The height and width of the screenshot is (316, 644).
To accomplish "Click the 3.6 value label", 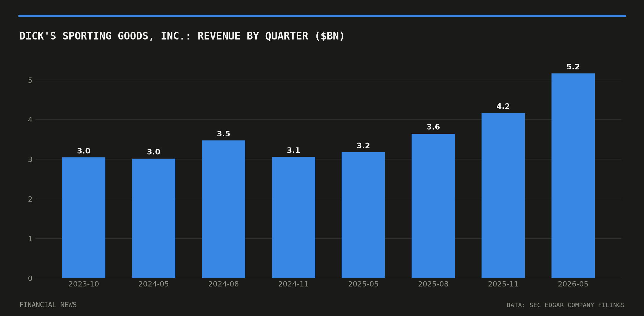I will pyautogui.click(x=433, y=127).
